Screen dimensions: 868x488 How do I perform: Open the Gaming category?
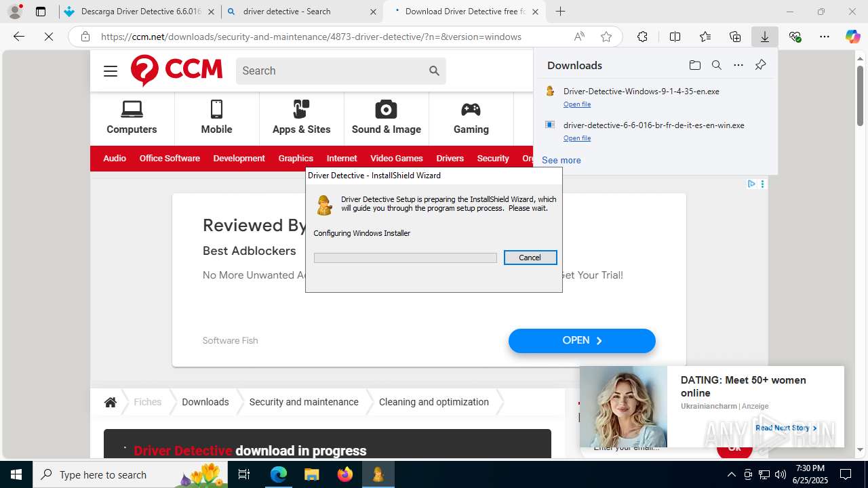471,118
